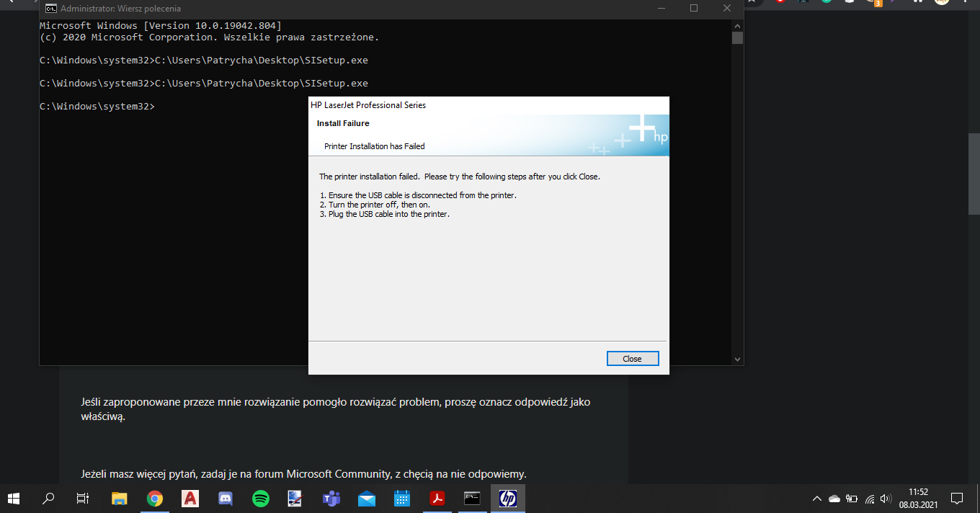The height and width of the screenshot is (513, 980).
Task: Click Command Prompt scrollbar down arrow
Action: [x=737, y=359]
